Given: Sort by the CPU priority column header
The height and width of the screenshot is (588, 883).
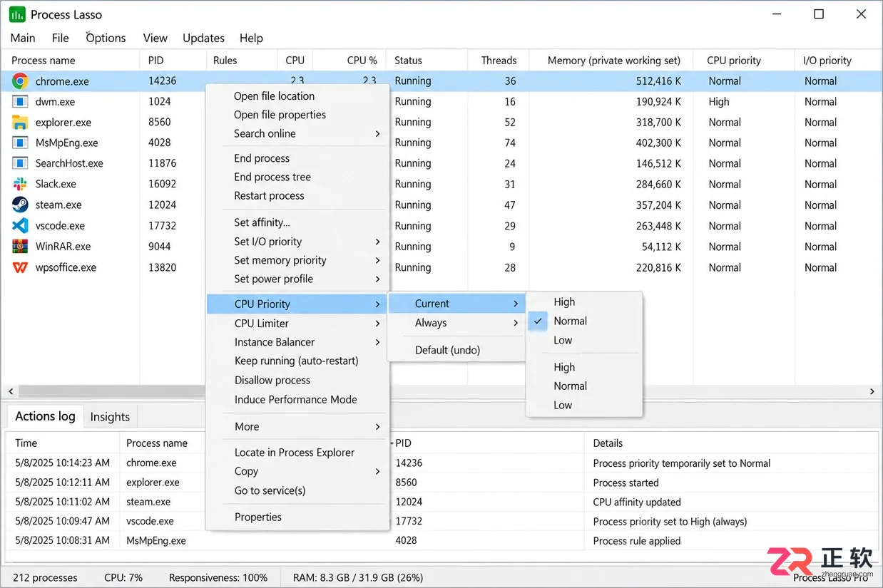Looking at the screenshot, I should (x=734, y=61).
